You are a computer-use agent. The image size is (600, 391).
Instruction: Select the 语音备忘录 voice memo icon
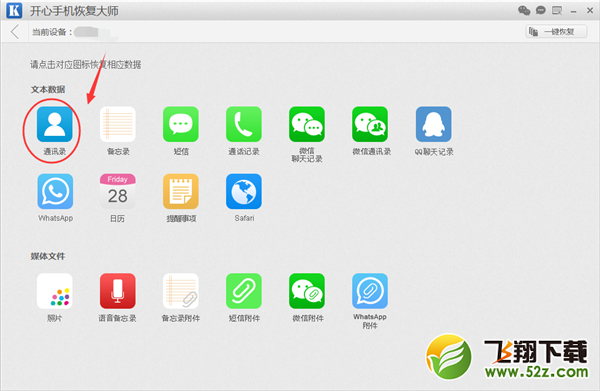(x=117, y=291)
